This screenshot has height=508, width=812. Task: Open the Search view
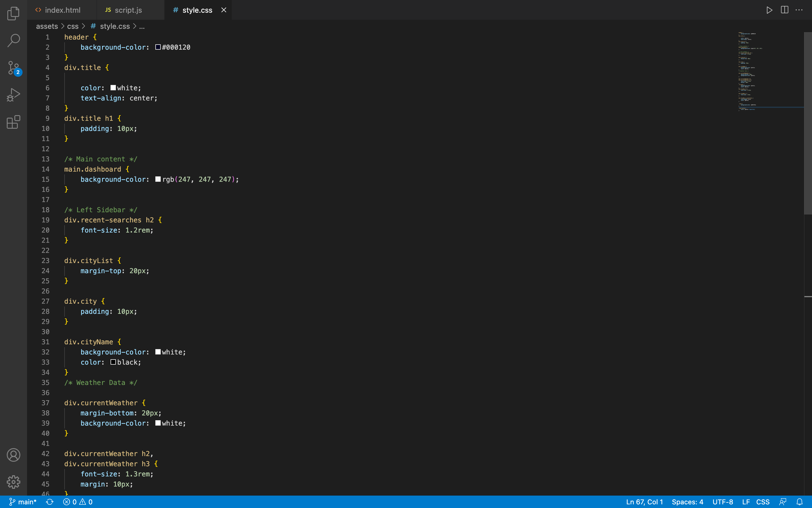tap(14, 40)
